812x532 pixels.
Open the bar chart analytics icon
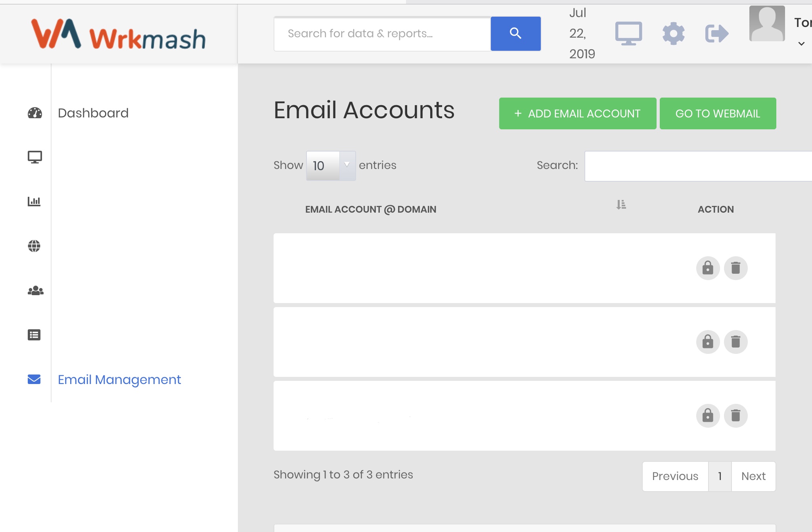point(35,202)
